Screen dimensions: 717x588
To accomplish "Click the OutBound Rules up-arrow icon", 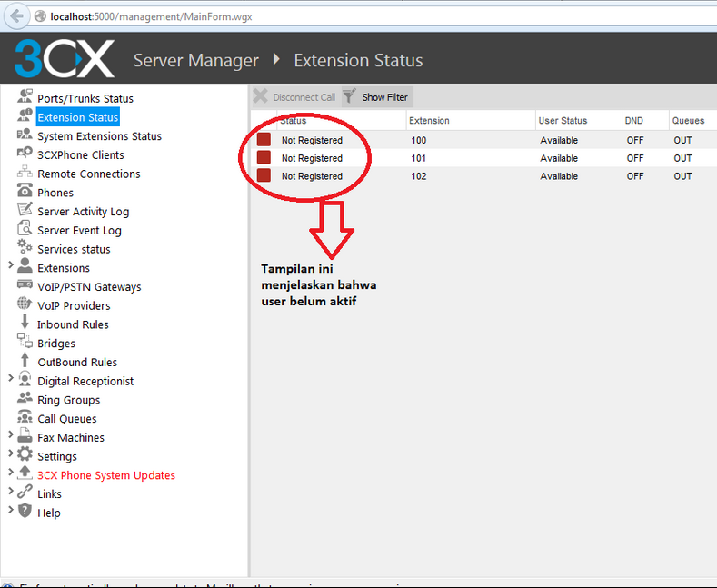I will [x=25, y=360].
